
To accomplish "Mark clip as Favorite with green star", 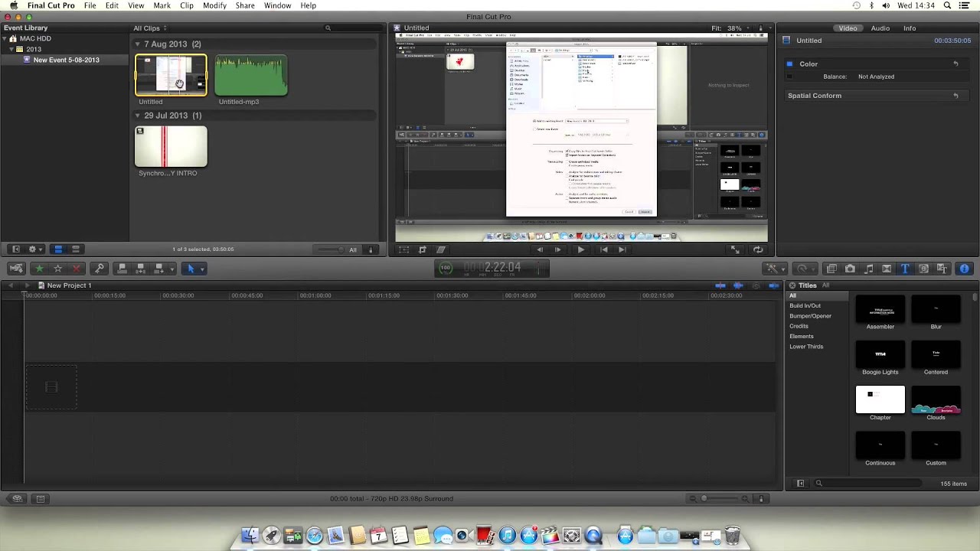I will tap(40, 269).
